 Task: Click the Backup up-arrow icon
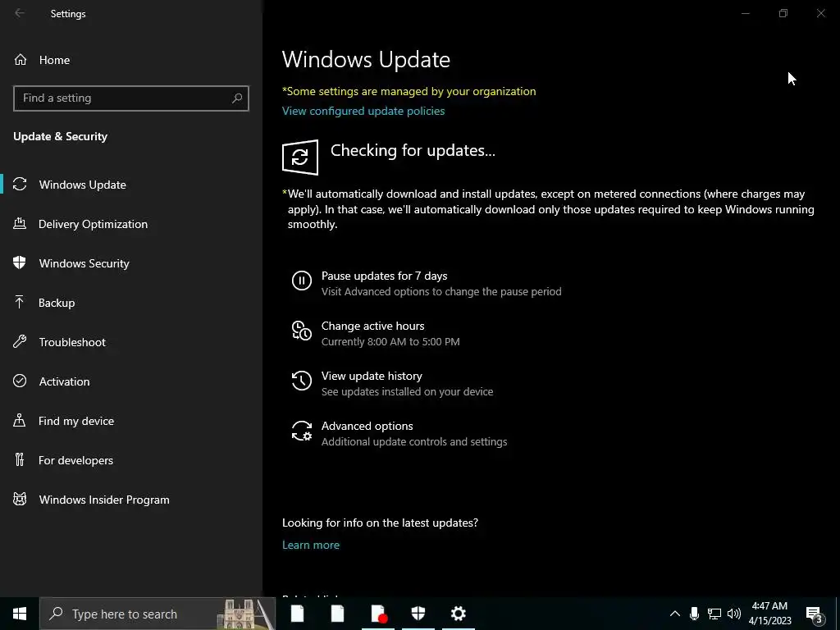click(20, 302)
